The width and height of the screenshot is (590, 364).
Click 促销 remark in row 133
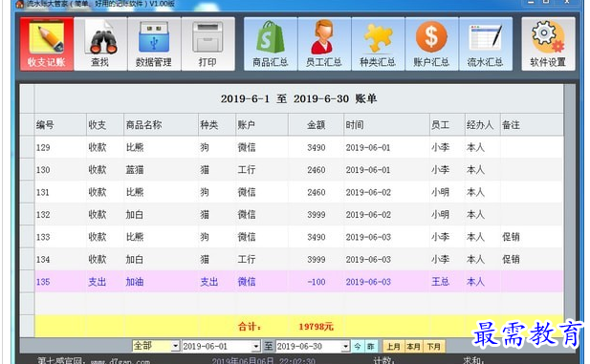511,237
